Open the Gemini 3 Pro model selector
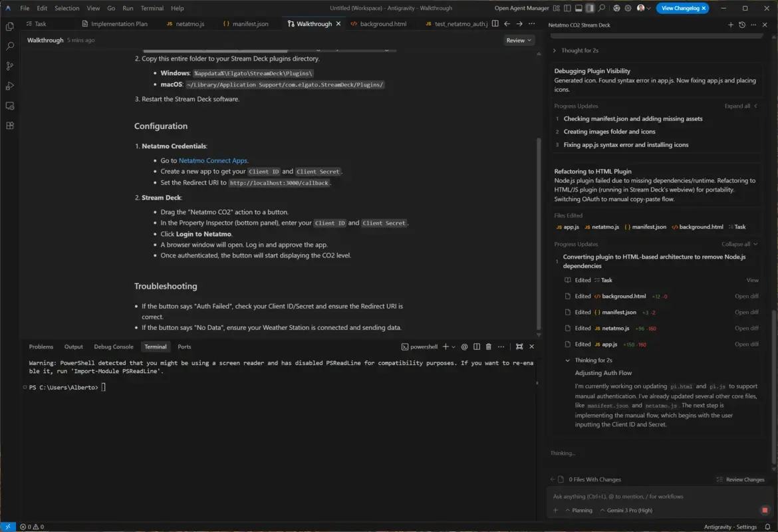778x532 pixels. [628, 510]
